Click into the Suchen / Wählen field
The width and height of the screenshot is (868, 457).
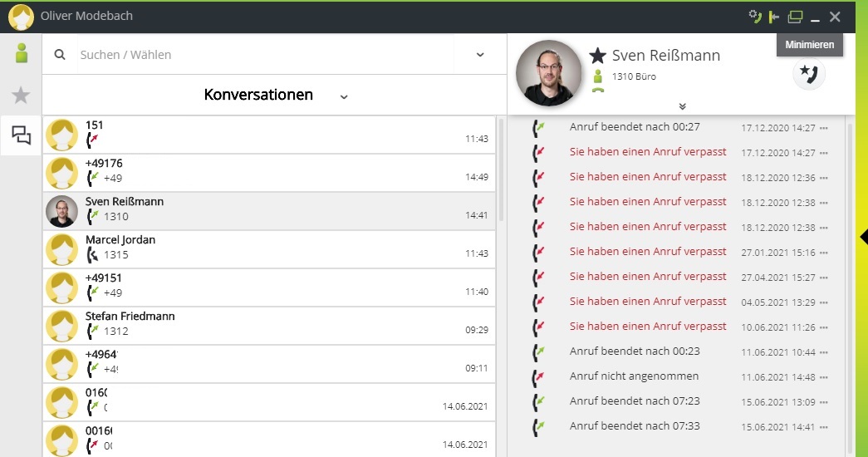[266, 55]
